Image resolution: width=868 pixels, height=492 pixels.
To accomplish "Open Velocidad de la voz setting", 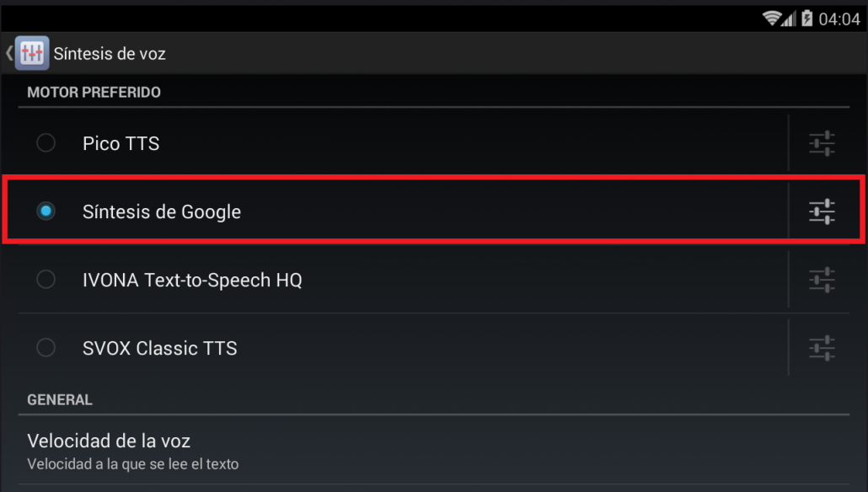I will [434, 451].
